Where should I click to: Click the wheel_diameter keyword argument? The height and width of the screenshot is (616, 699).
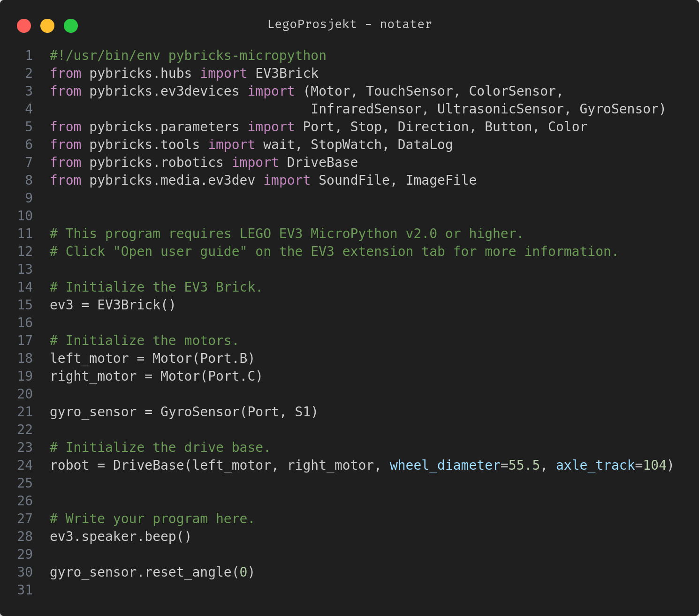coord(445,466)
